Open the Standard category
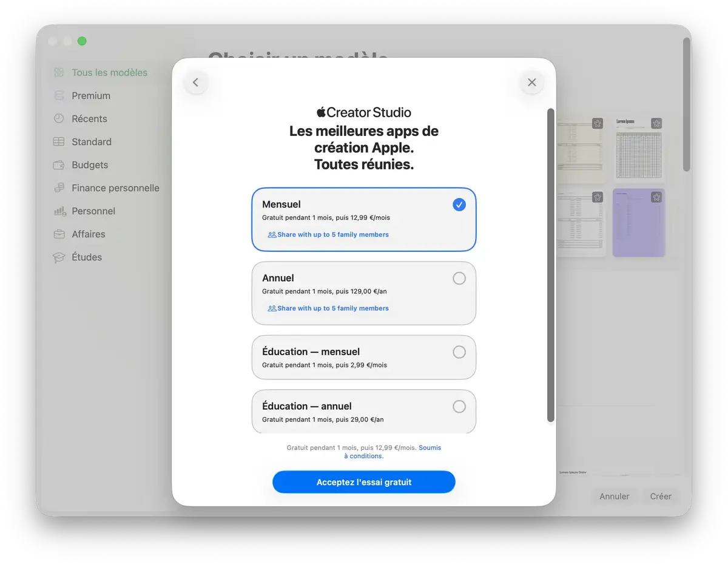This screenshot has height=564, width=728. click(x=92, y=142)
